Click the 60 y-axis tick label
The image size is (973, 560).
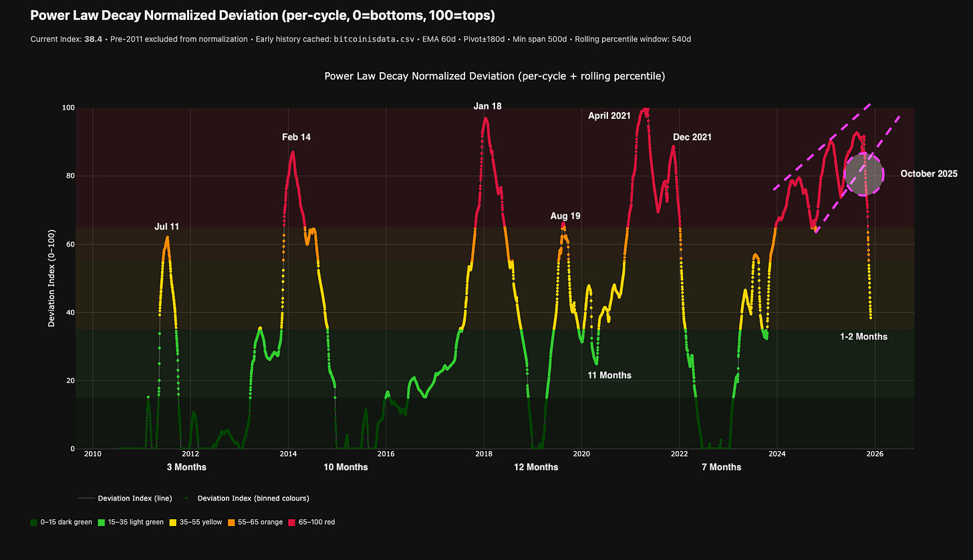point(69,245)
